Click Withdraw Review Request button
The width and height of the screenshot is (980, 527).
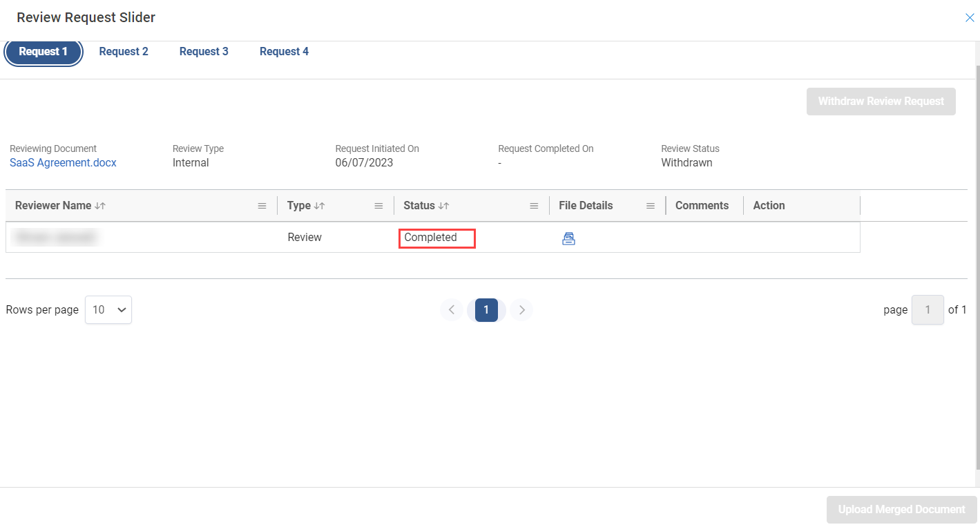(881, 102)
